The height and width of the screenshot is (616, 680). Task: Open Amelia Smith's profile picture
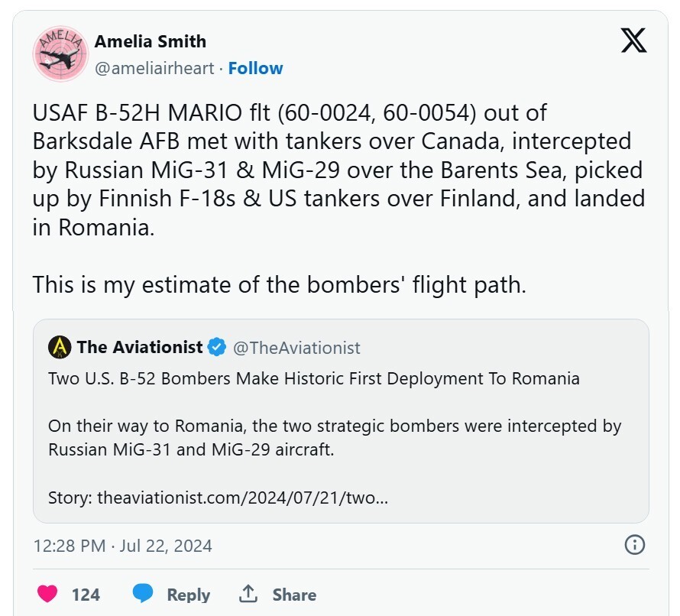point(60,54)
